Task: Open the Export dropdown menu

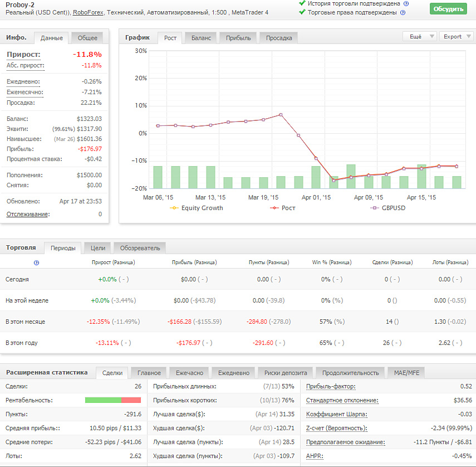Action: click(457, 36)
